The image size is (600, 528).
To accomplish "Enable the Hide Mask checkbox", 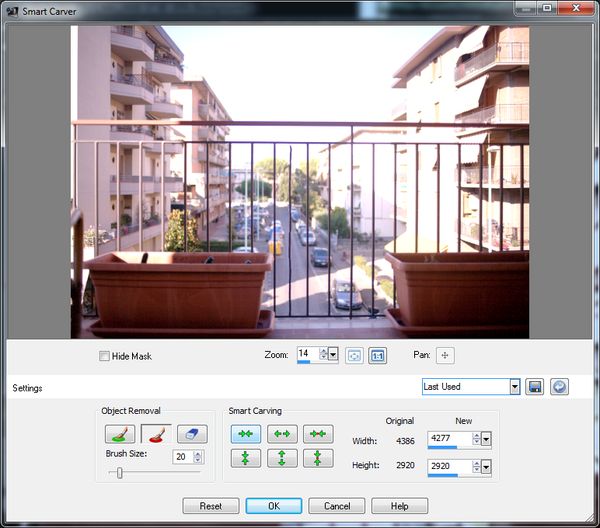I will tap(105, 356).
